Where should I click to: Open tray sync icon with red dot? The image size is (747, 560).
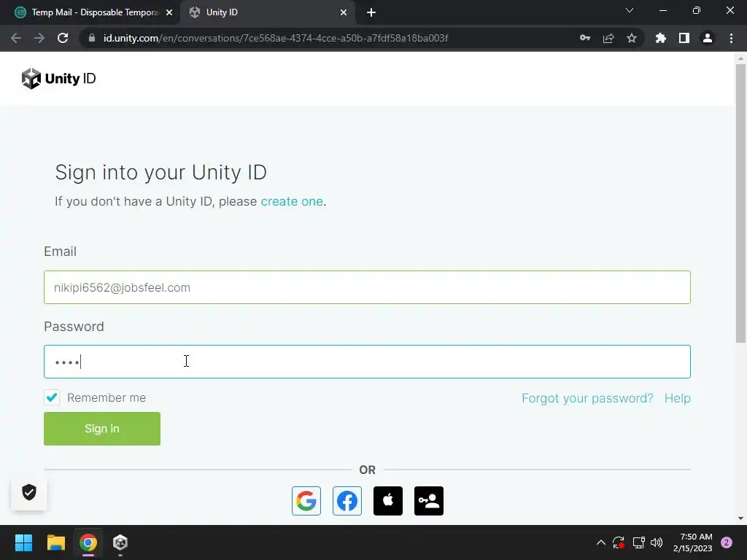[x=619, y=542]
